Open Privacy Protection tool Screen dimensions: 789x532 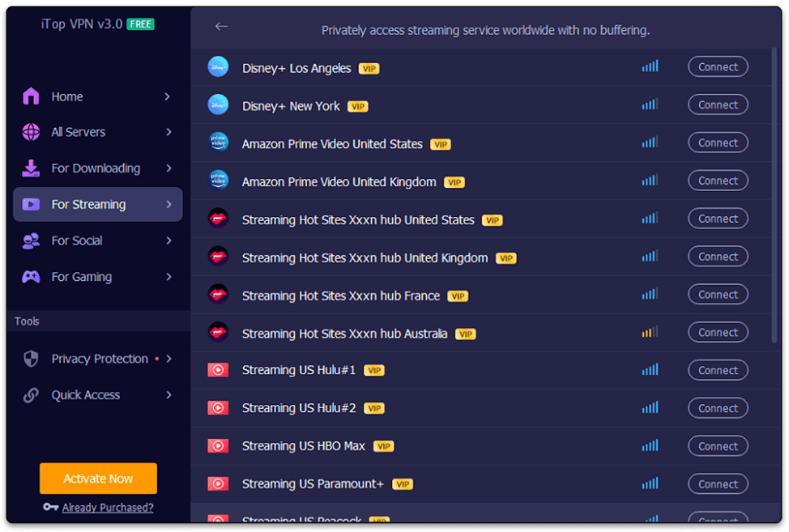pos(98,359)
